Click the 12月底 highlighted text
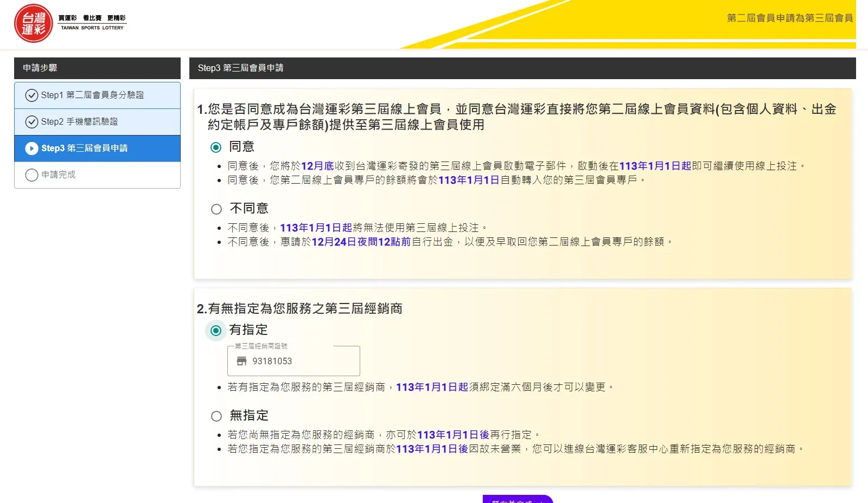868x503 pixels. 317,166
